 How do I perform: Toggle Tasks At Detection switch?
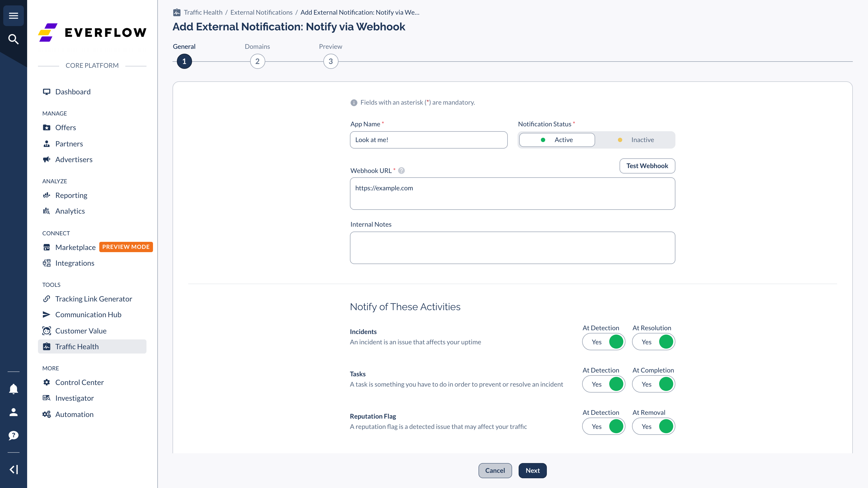pyautogui.click(x=604, y=384)
